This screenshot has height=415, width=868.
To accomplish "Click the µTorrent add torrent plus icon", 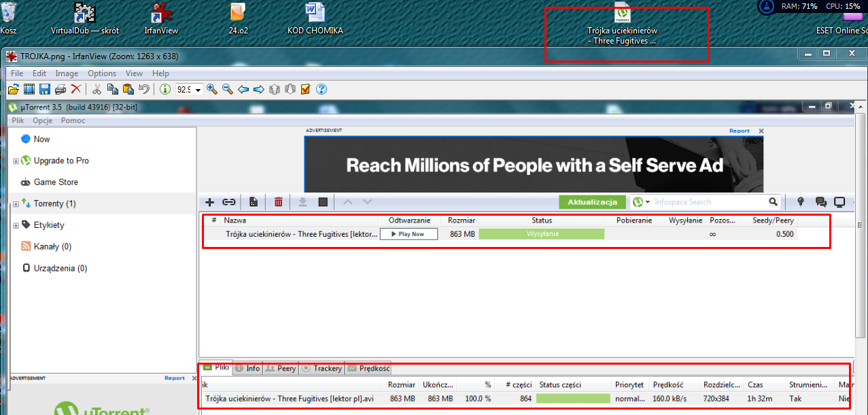I will pyautogui.click(x=209, y=202).
